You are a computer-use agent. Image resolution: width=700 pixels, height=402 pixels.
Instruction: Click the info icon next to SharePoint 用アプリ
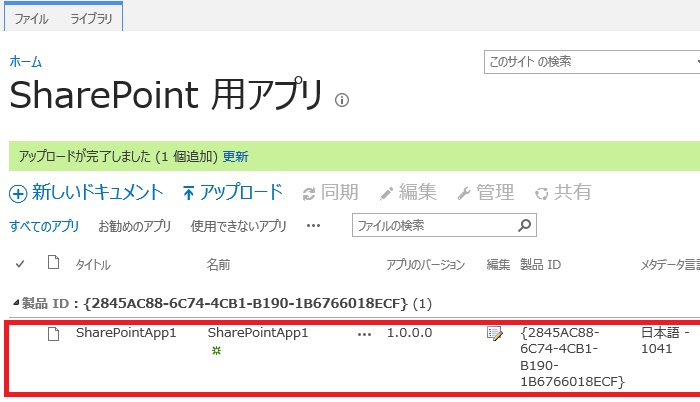coord(342,100)
